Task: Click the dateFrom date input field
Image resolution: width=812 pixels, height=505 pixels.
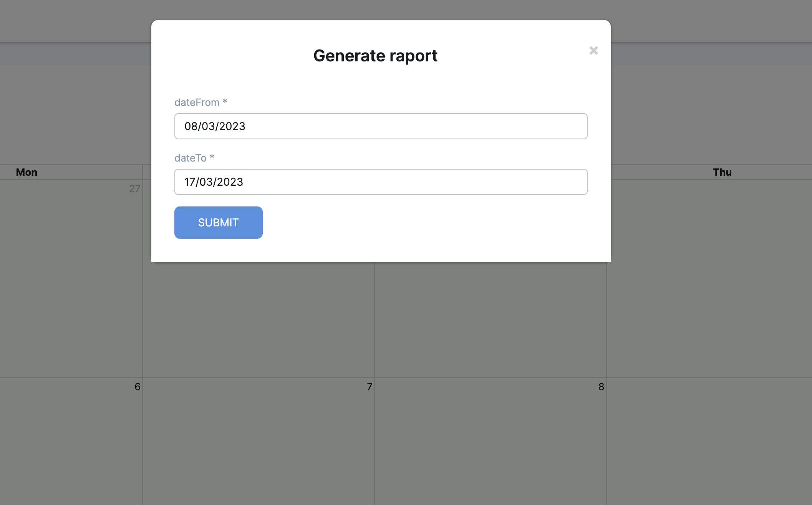Action: (x=380, y=126)
